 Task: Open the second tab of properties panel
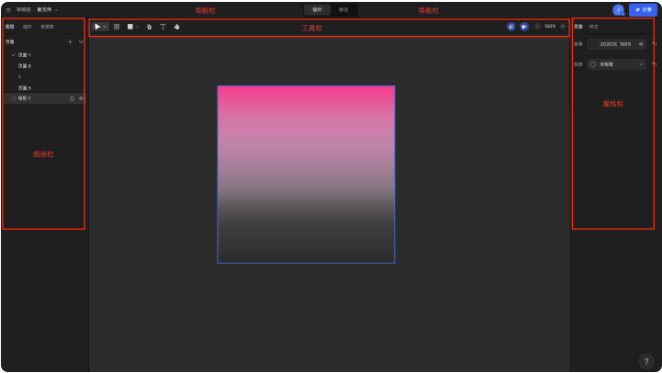tap(594, 27)
